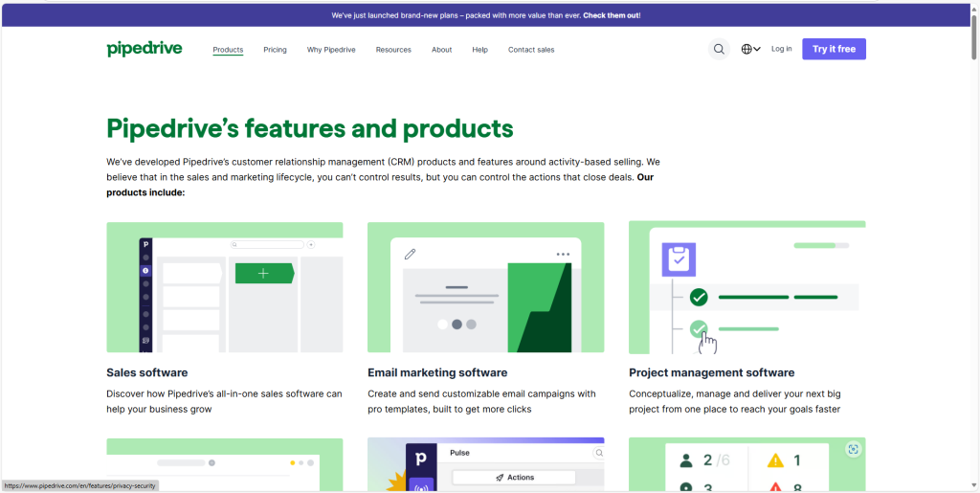Click the Log in link
The width and height of the screenshot is (980, 493).
pyautogui.click(x=782, y=49)
